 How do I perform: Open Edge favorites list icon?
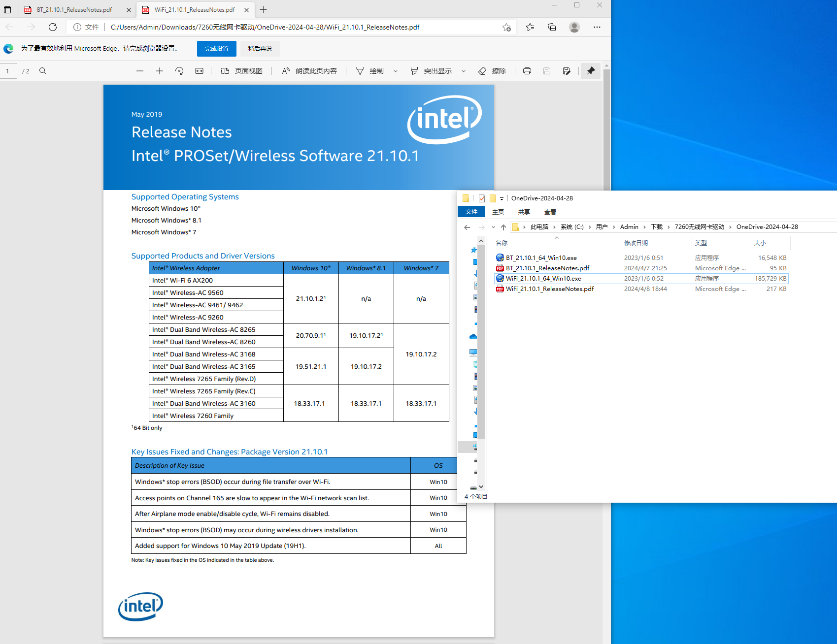click(530, 27)
